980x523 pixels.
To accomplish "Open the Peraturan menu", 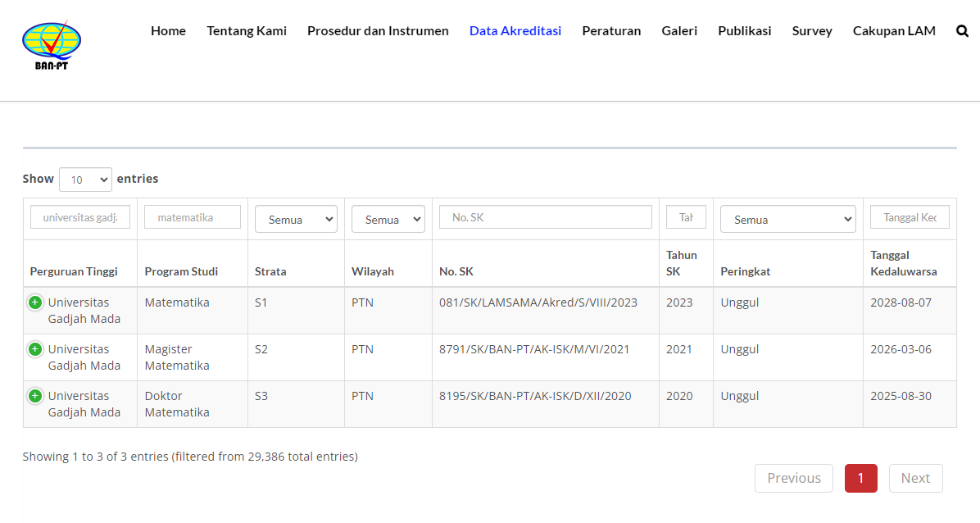I will pos(611,30).
